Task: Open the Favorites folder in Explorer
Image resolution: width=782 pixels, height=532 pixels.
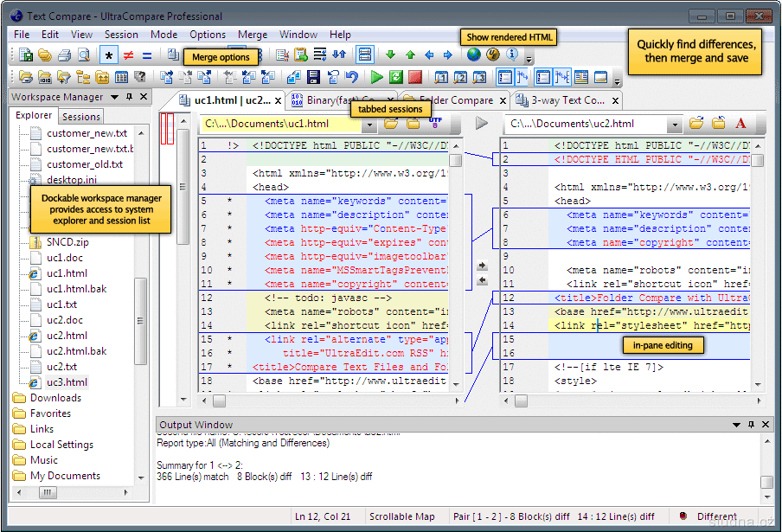Action: tap(50, 413)
